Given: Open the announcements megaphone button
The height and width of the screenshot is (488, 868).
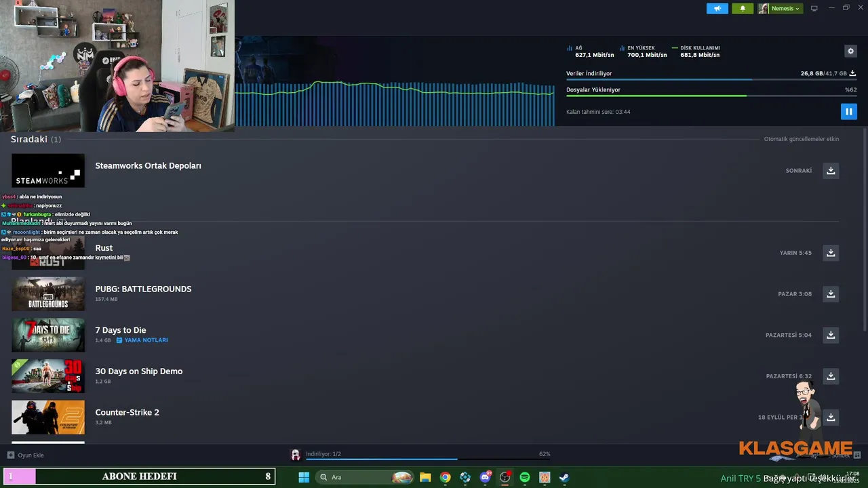Looking at the screenshot, I should [717, 9].
